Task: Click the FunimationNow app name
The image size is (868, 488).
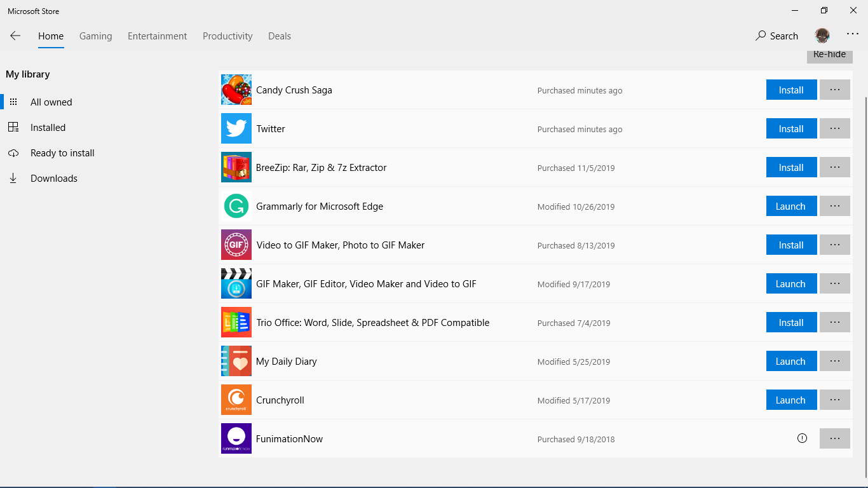Action: [289, 439]
